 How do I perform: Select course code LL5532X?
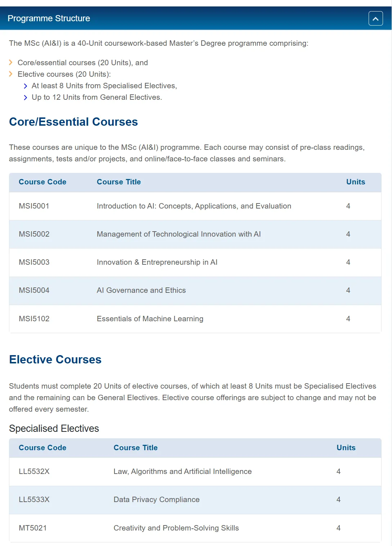34,471
